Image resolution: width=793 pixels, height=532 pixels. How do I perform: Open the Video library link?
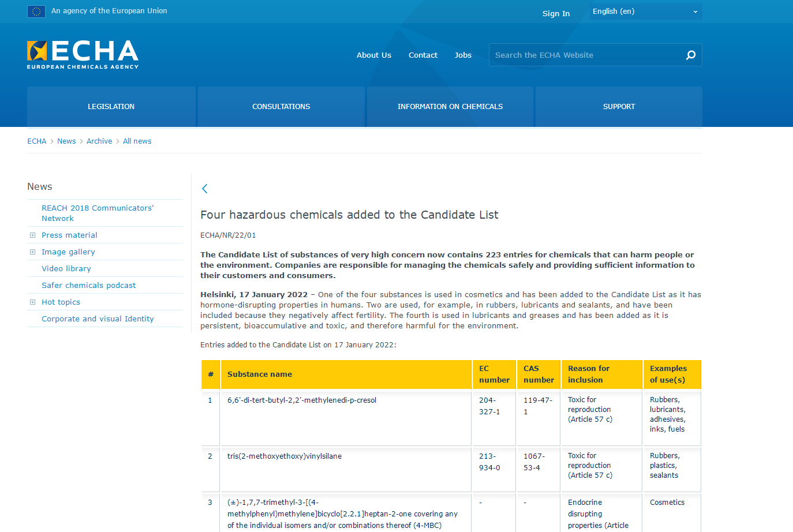click(66, 269)
